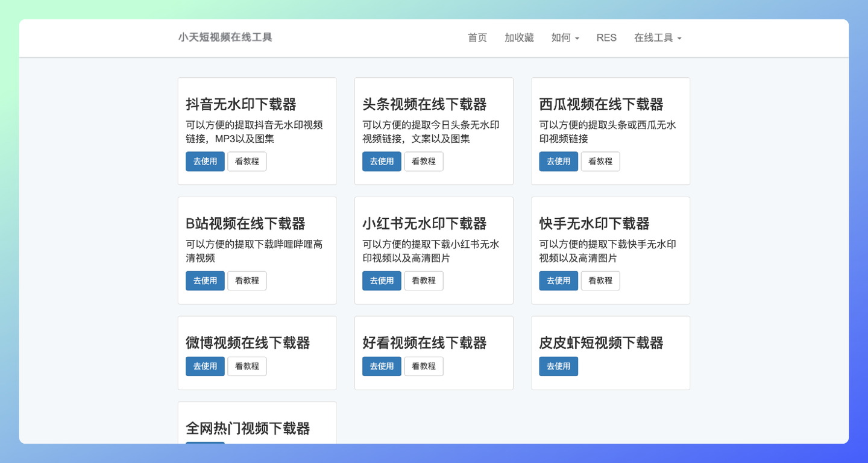Click 去使用 for 好看视频在线下载器

382,367
